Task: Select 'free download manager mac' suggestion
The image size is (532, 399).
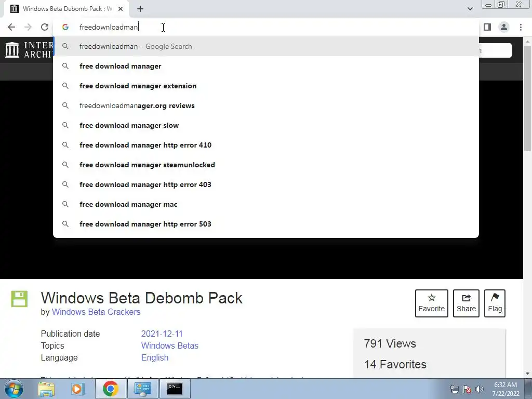Action: (266, 204)
